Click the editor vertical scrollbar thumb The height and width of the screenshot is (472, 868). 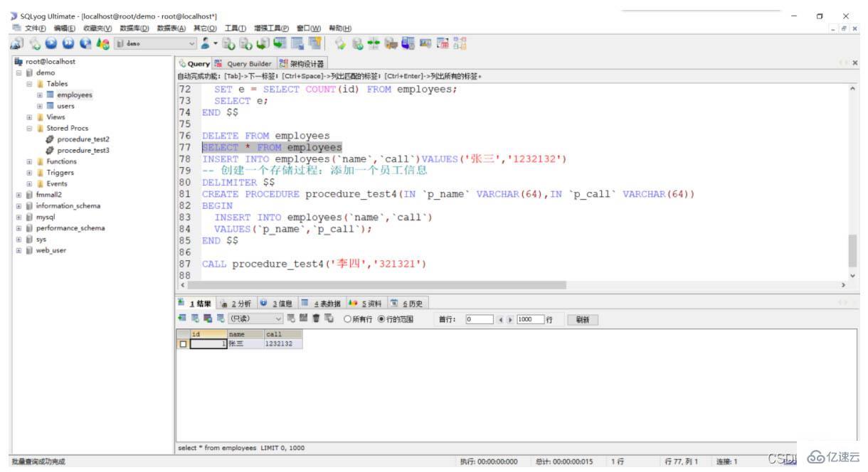(x=852, y=250)
